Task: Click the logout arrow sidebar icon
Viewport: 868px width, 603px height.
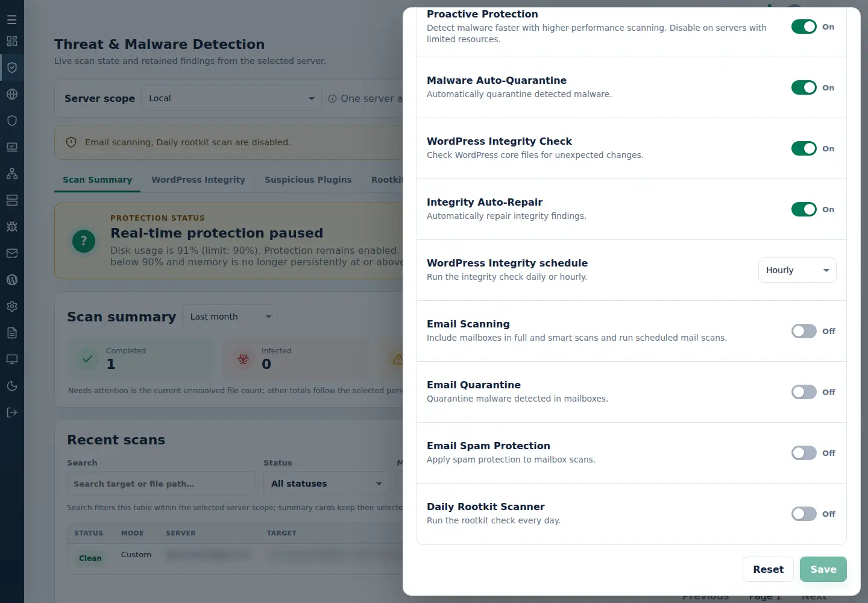Action: click(x=12, y=412)
